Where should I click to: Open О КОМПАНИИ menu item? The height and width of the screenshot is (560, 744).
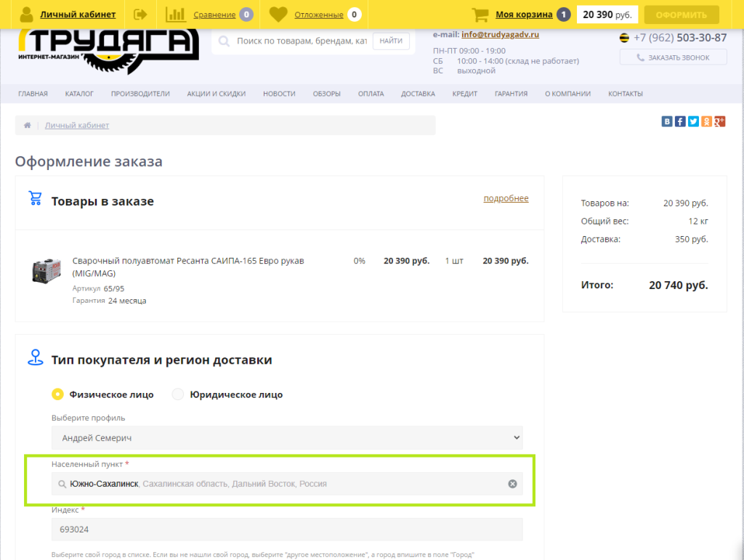click(568, 94)
